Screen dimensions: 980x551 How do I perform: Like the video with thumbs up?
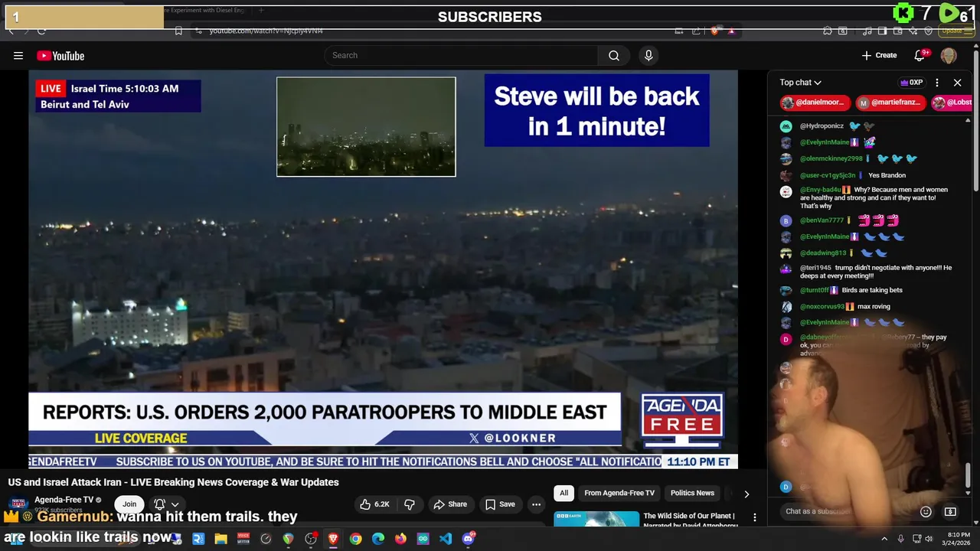(x=374, y=504)
